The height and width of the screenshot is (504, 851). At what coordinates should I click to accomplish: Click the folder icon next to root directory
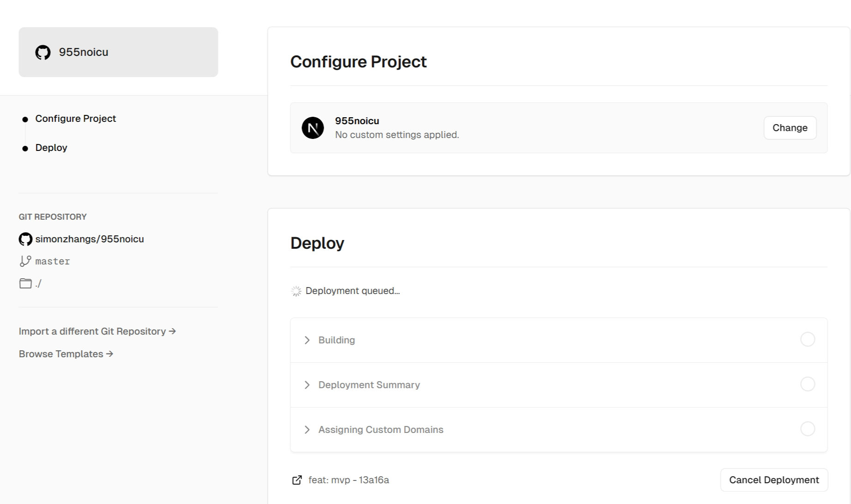25,283
